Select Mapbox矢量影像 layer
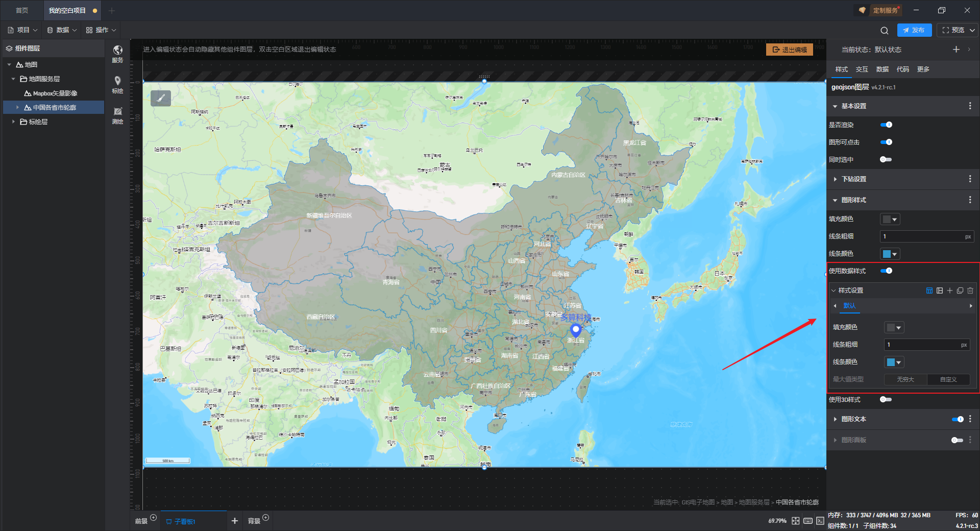Screen dimensions: 980x531 [54, 93]
